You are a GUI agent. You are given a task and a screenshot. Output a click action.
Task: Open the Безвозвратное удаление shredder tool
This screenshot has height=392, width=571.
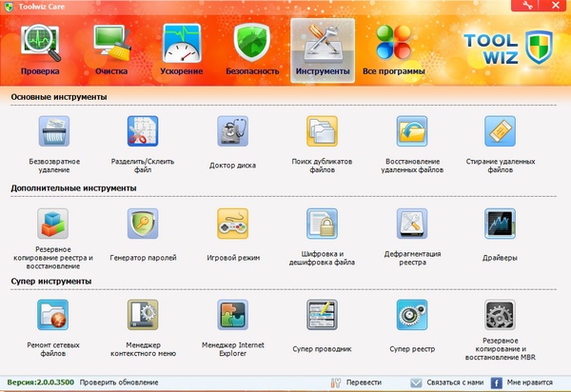53,133
